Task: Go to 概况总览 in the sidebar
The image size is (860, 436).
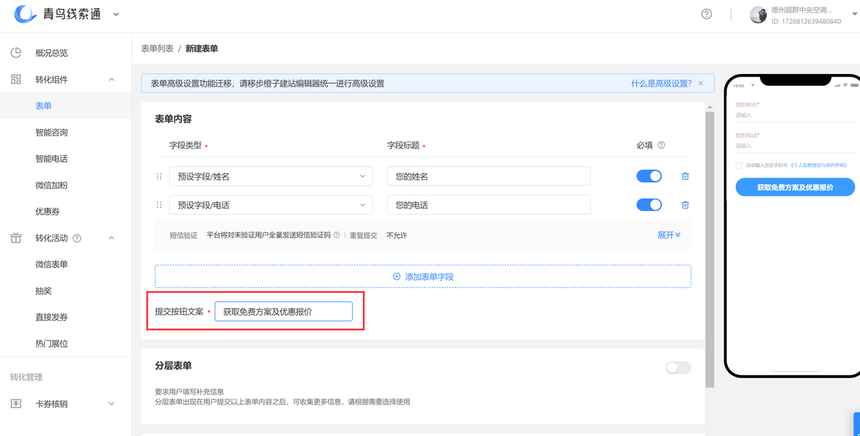Action: pos(52,53)
